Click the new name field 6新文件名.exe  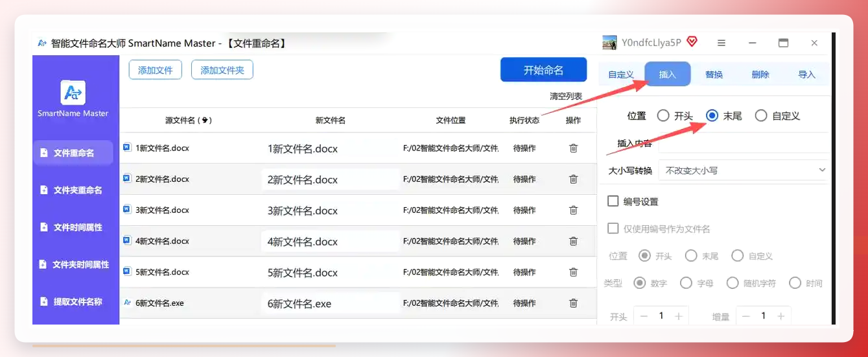tap(331, 304)
